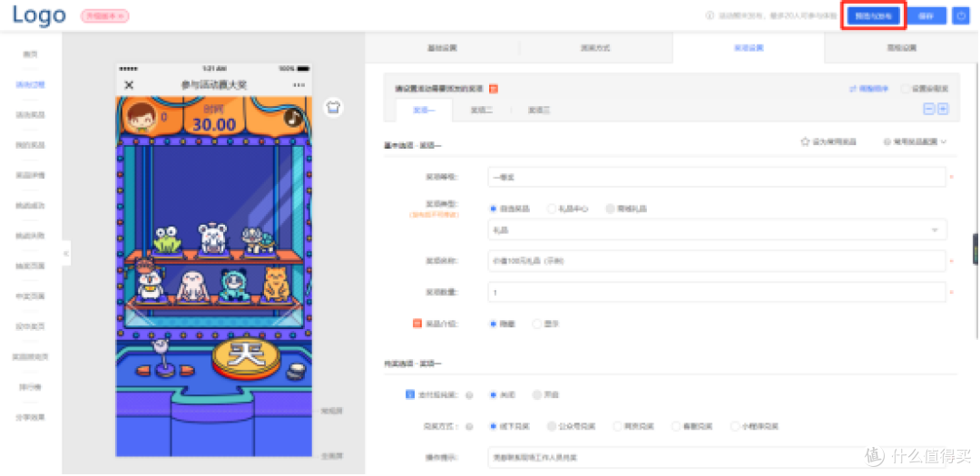
Task: Open 我的奖品 in the left sidebar
Action: click(x=31, y=145)
